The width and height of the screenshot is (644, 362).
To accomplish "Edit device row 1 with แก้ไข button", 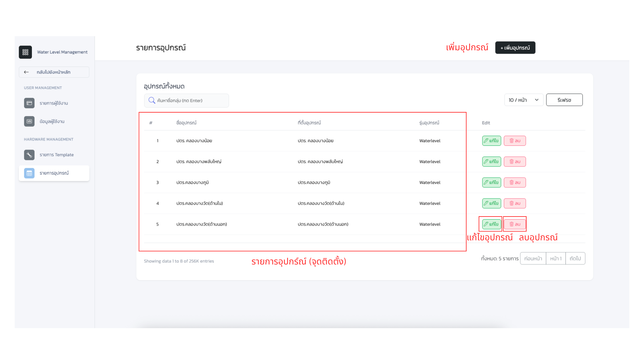I will (491, 141).
